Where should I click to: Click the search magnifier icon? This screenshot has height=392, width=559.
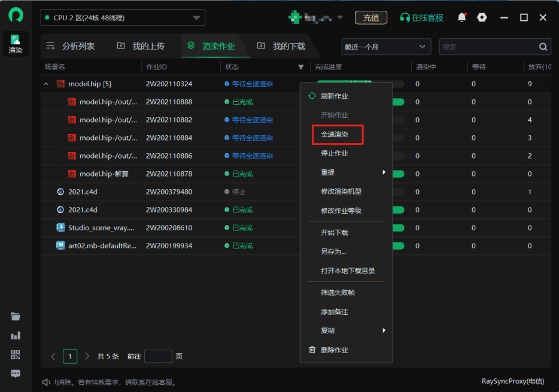(543, 47)
